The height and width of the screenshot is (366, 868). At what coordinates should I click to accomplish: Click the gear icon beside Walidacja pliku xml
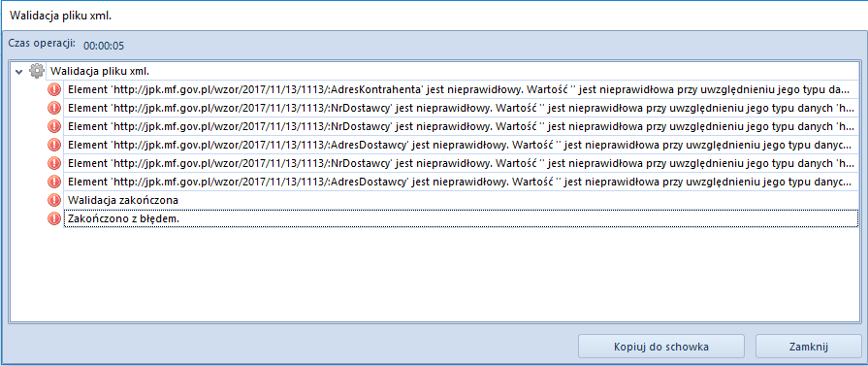[x=37, y=71]
